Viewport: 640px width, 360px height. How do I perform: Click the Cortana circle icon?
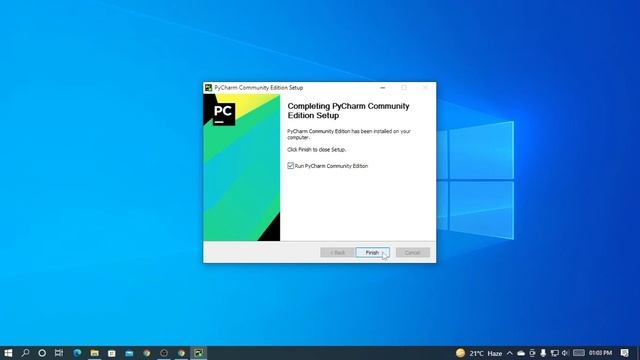click(x=42, y=353)
